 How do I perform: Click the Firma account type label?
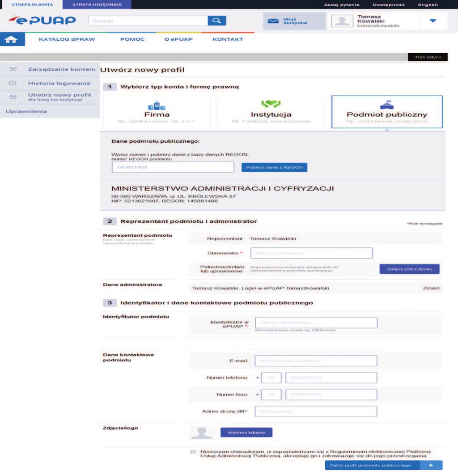tap(157, 115)
